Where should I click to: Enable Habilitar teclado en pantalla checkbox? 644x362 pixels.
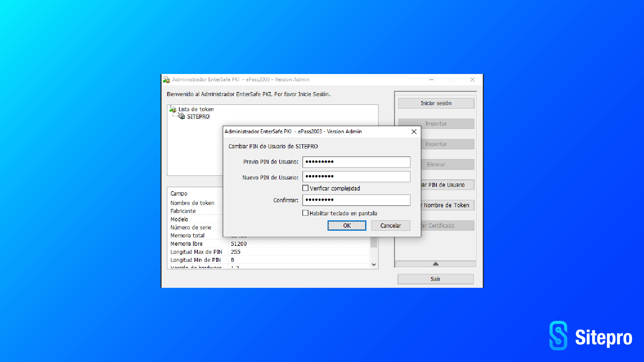[x=305, y=213]
